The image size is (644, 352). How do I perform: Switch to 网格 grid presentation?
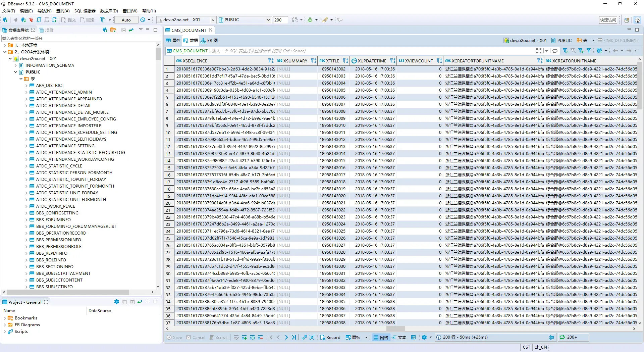(x=381, y=337)
